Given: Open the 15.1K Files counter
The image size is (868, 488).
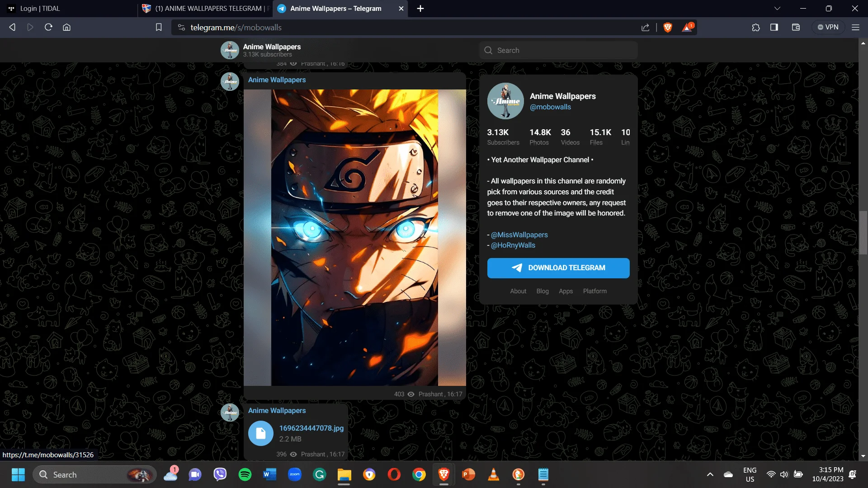Looking at the screenshot, I should pyautogui.click(x=600, y=137).
